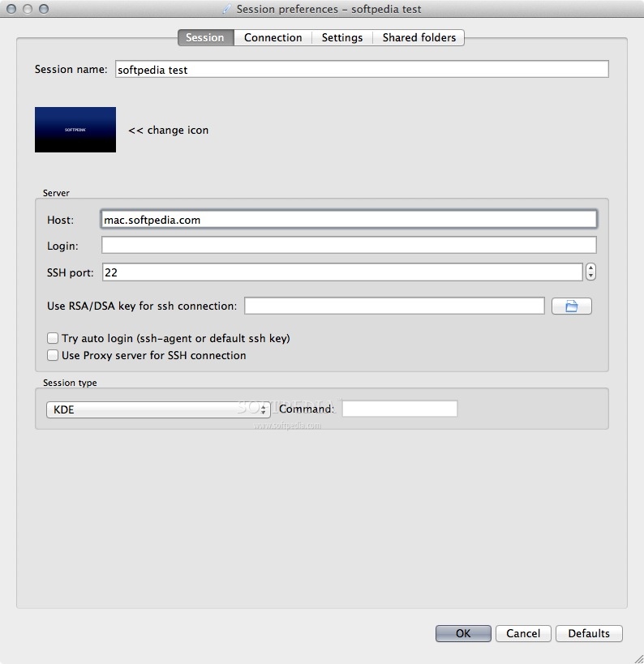Image resolution: width=644 pixels, height=664 pixels.
Task: Decrease SSH port with stepper down arrow
Action: tap(591, 276)
